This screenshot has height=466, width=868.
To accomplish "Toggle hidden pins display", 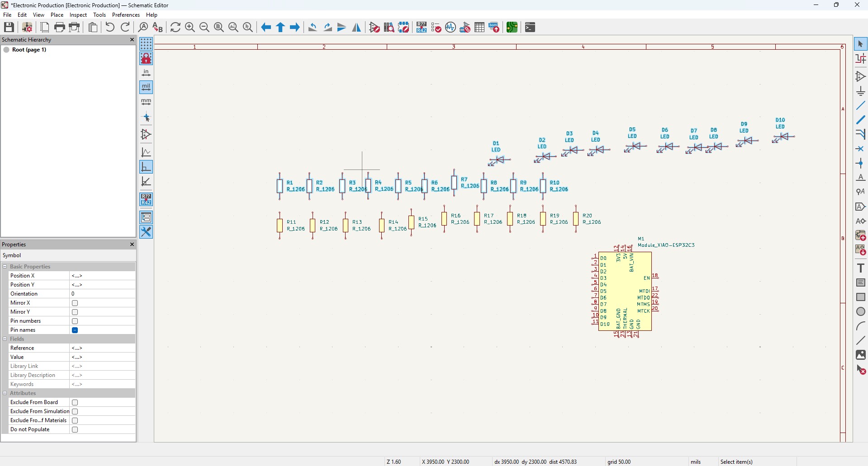I will click(146, 134).
